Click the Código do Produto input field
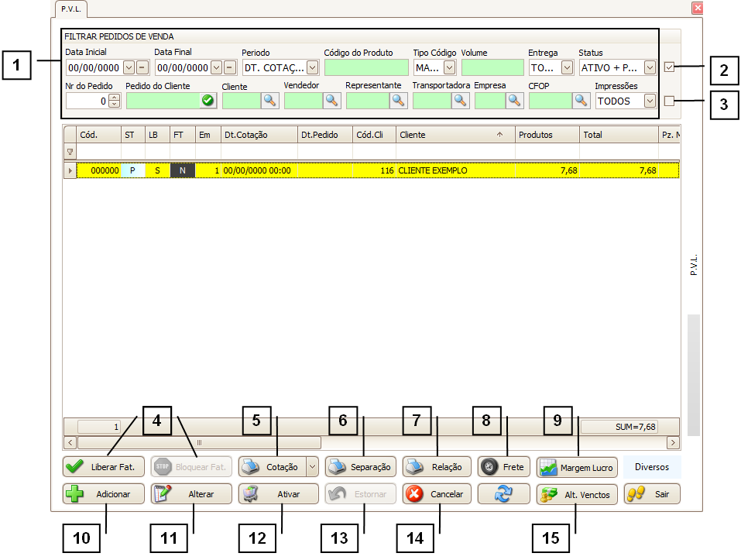Viewport: 741px width, 560px height. point(365,67)
